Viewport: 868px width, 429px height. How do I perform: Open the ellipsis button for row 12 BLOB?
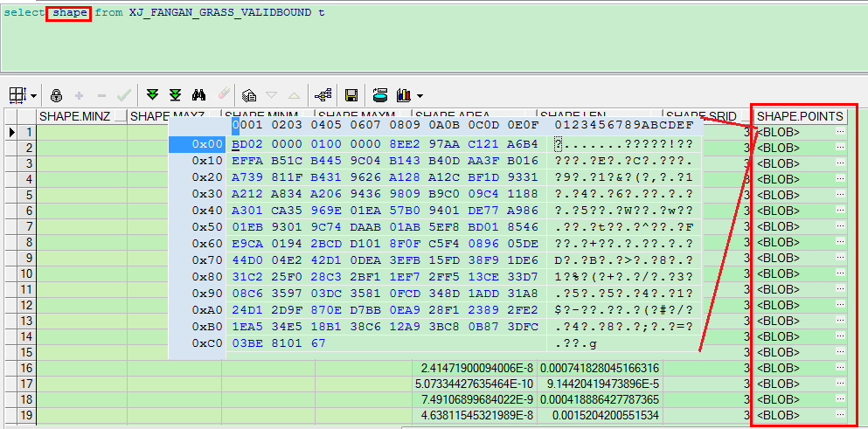840,305
